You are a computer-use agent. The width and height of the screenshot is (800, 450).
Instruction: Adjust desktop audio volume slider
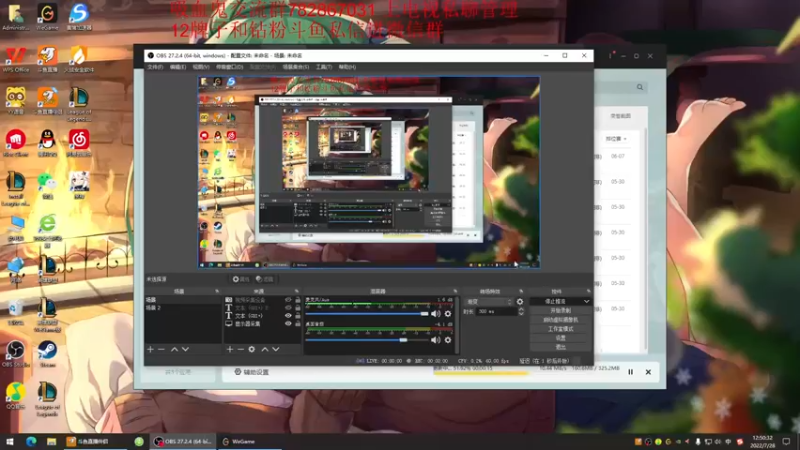tap(367, 340)
